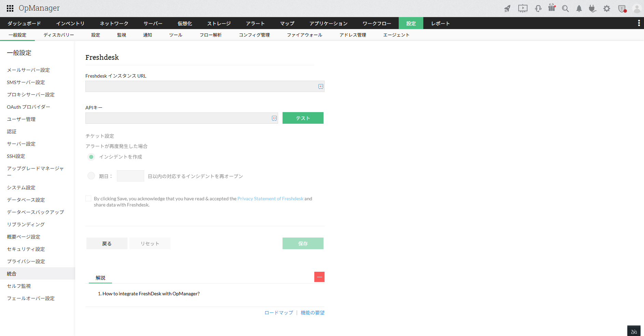Open the search icon in the top bar
The height and width of the screenshot is (336, 644).
(x=565, y=9)
